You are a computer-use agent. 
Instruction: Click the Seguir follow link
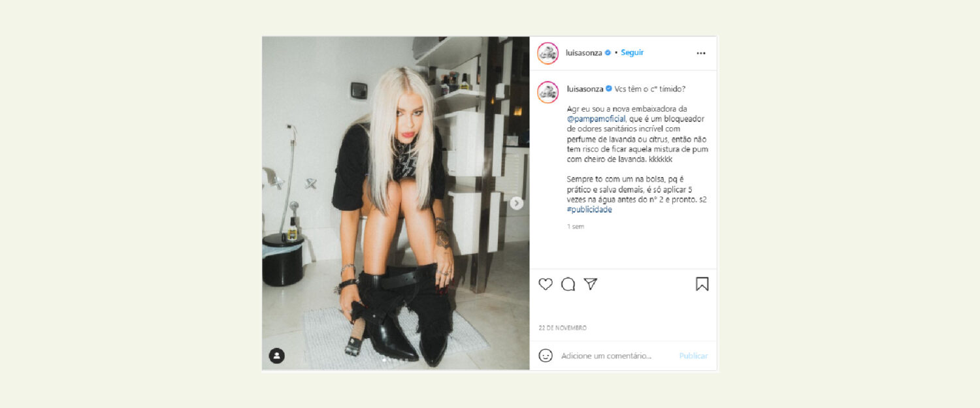[x=632, y=53]
